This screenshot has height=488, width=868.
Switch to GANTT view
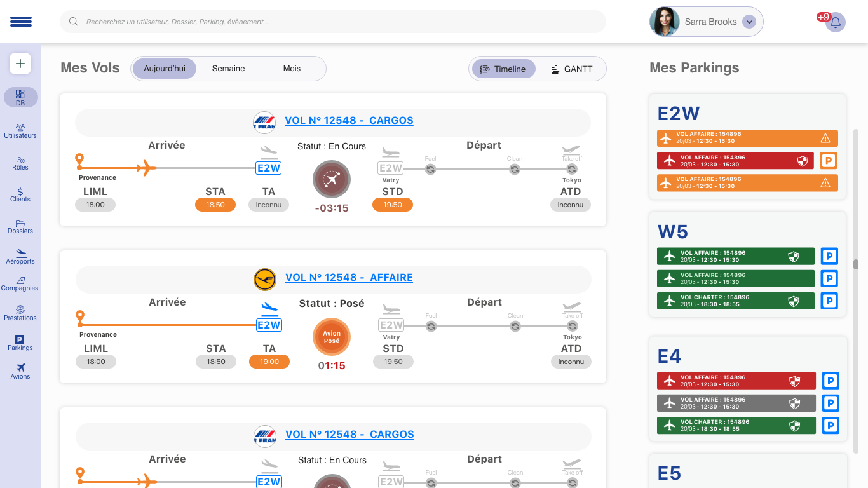point(572,69)
